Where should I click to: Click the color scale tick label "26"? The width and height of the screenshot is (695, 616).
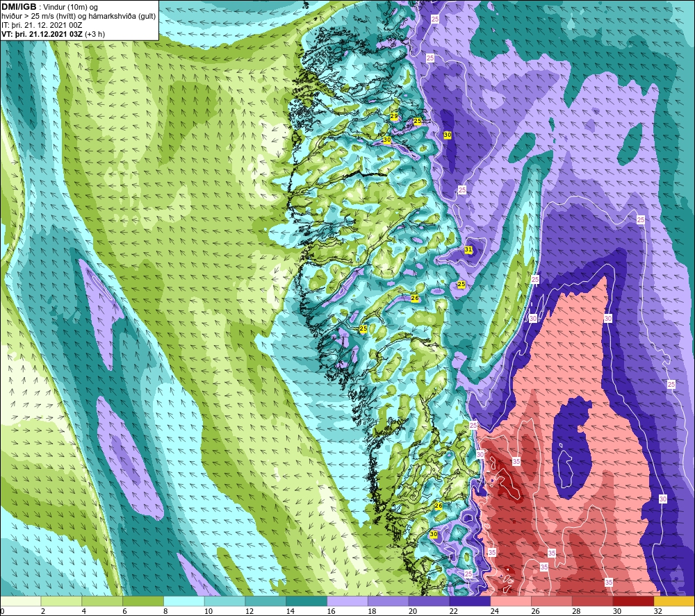pos(535,611)
